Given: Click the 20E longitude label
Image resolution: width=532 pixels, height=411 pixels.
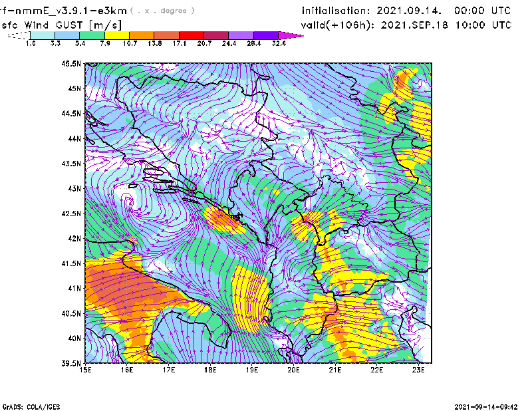Looking at the screenshot, I should pyautogui.click(x=293, y=370).
